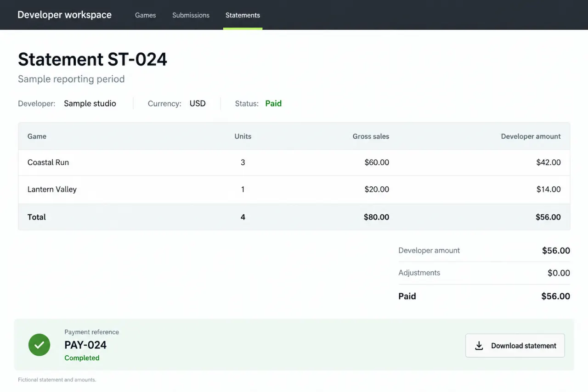Click the download arrow icon

coord(479,346)
